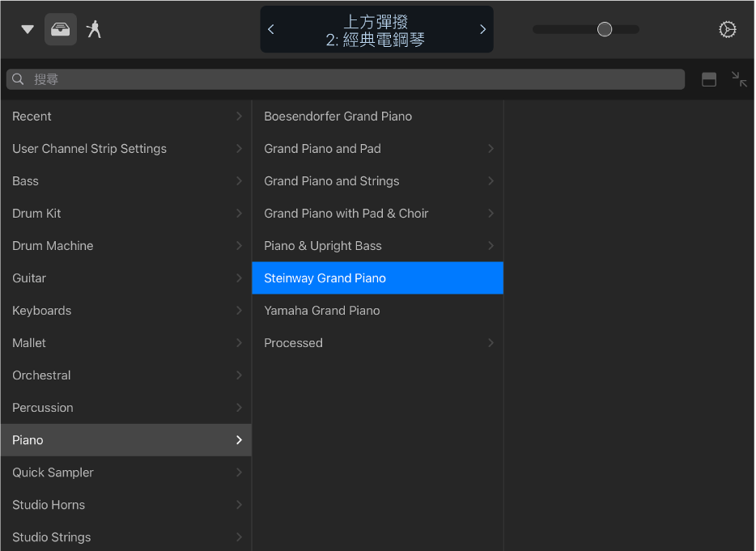
Task: Select the Drum Kit category
Action: (x=126, y=213)
